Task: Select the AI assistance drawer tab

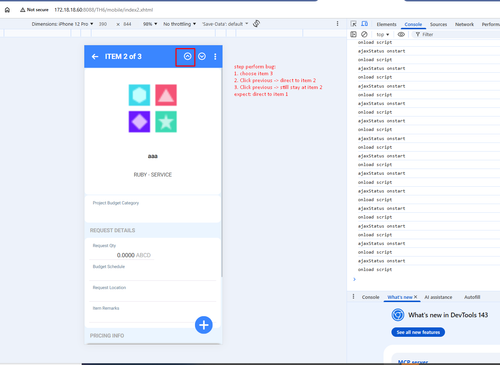Action: click(438, 297)
